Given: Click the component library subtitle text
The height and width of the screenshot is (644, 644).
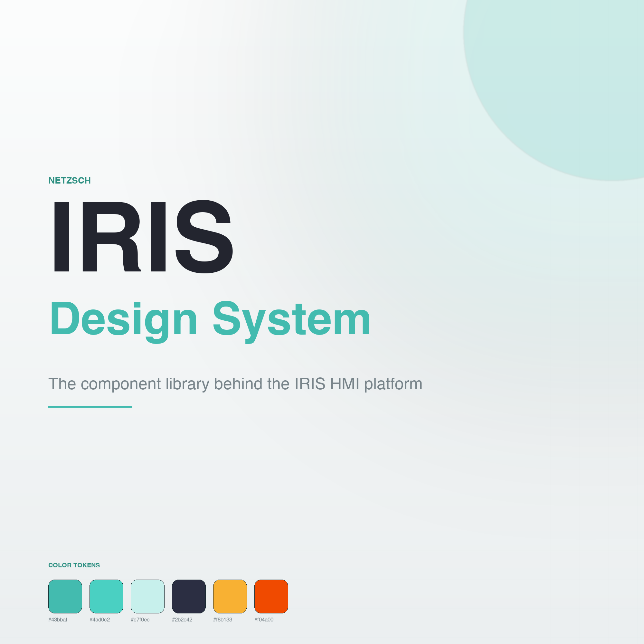Looking at the screenshot, I should (x=235, y=384).
